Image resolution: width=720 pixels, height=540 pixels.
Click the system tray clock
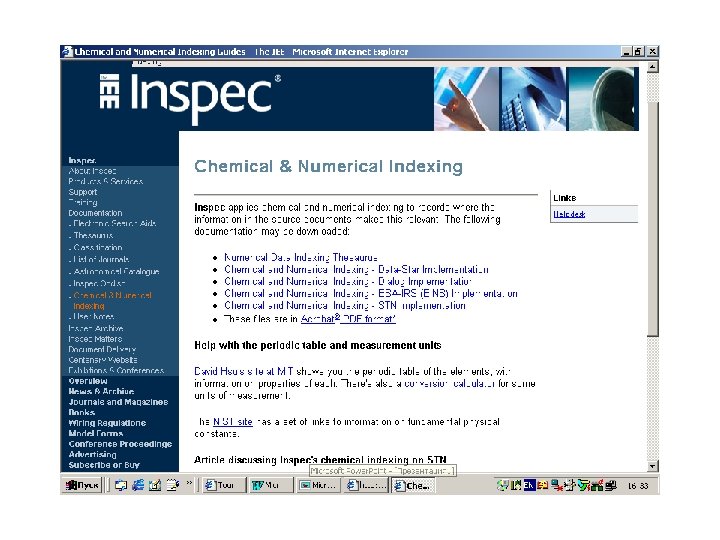point(638,485)
